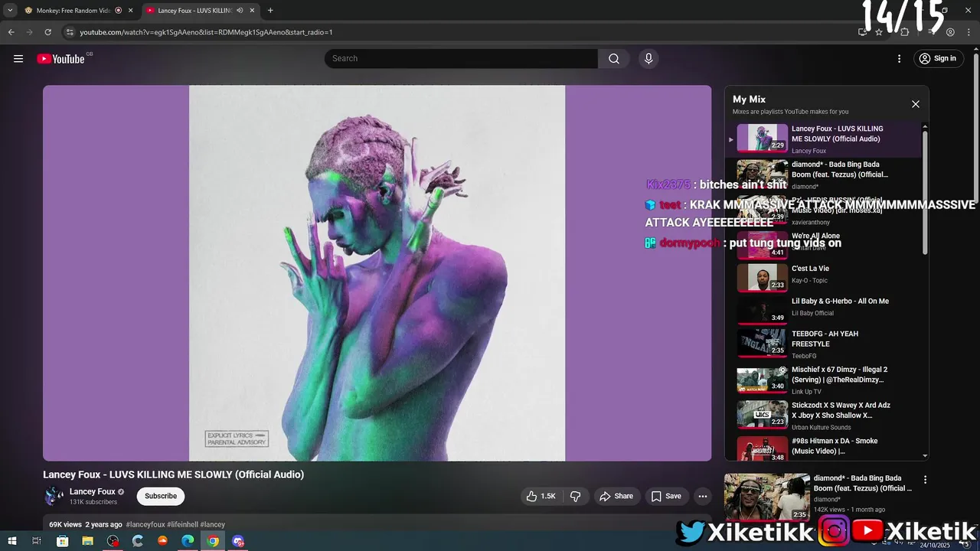This screenshot has height=551, width=980.
Task: Select Lil Baby & G-Herbo - All On Me
Action: 823,311
